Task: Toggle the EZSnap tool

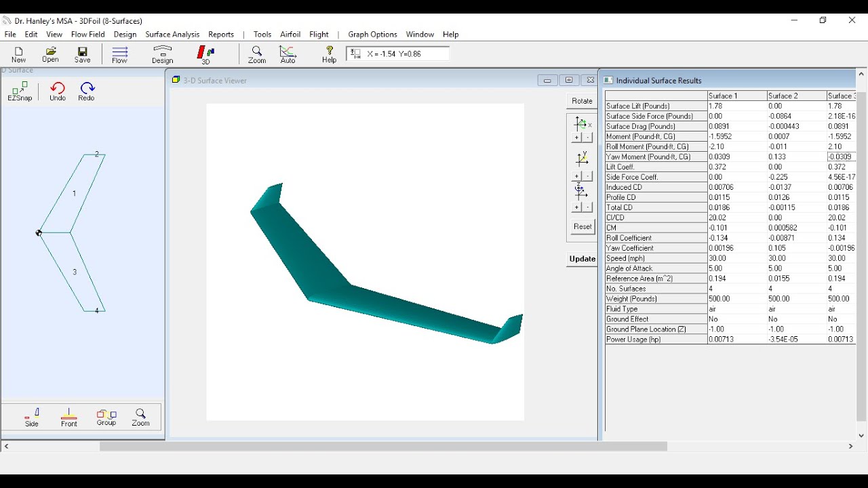Action: [20, 91]
